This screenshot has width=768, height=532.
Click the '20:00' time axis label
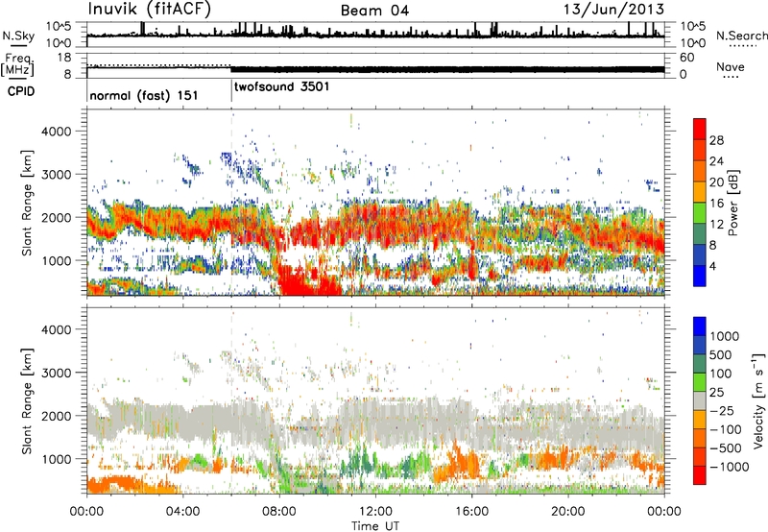click(x=567, y=512)
